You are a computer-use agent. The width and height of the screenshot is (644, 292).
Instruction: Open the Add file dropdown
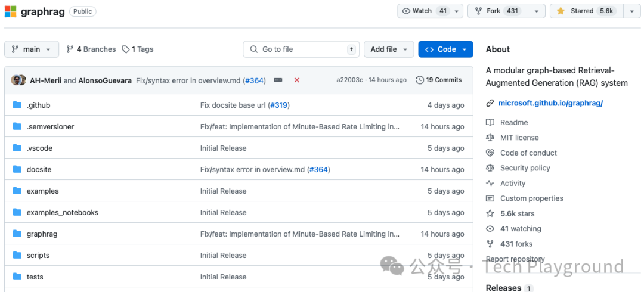(x=389, y=49)
